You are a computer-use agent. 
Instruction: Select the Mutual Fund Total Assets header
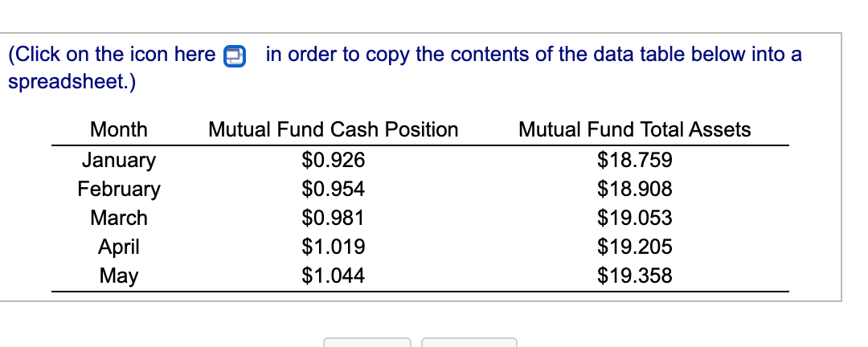[634, 129]
